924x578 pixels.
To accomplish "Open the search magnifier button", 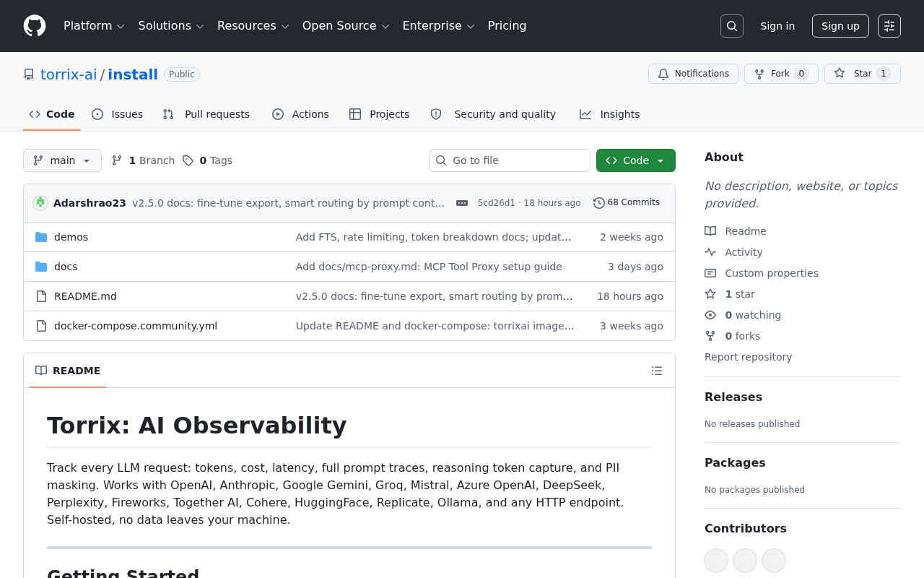I will [x=732, y=26].
